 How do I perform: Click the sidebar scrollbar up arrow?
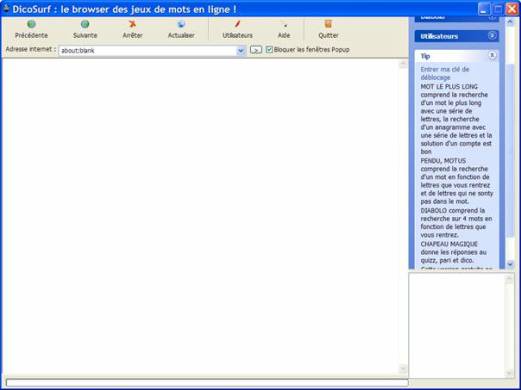click(510, 22)
